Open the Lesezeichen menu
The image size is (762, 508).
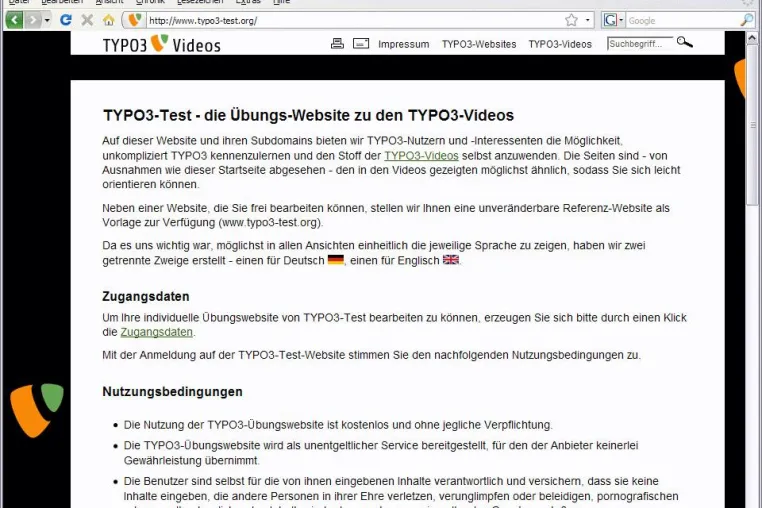200,2
